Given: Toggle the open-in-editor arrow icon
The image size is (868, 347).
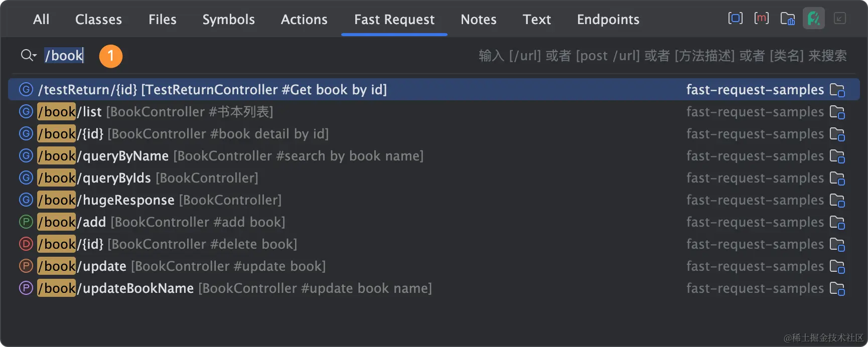Looking at the screenshot, I should [840, 18].
